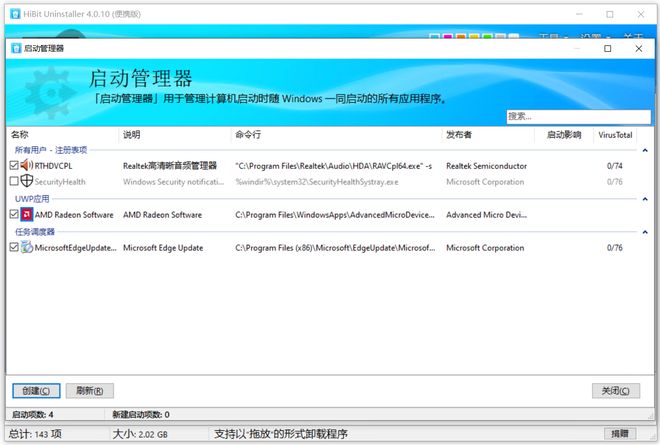Pick the magenta theme swatch in HiBit Uninstaller

coord(447,37)
